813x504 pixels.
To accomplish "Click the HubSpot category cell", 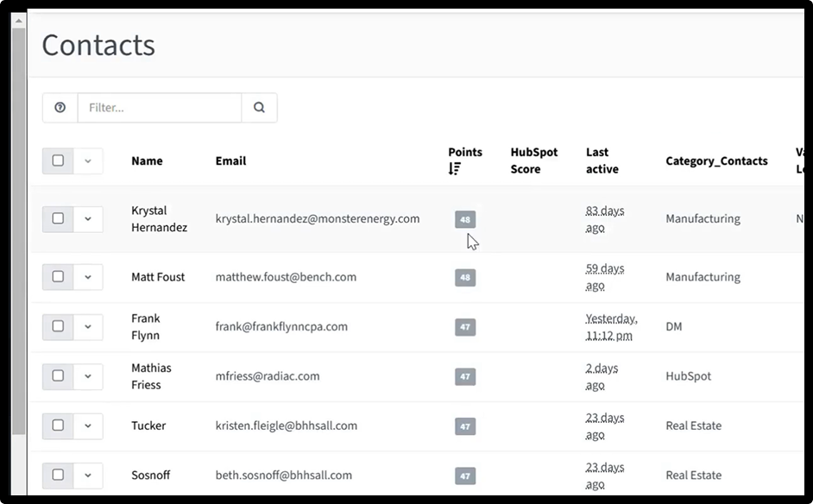I will 688,376.
